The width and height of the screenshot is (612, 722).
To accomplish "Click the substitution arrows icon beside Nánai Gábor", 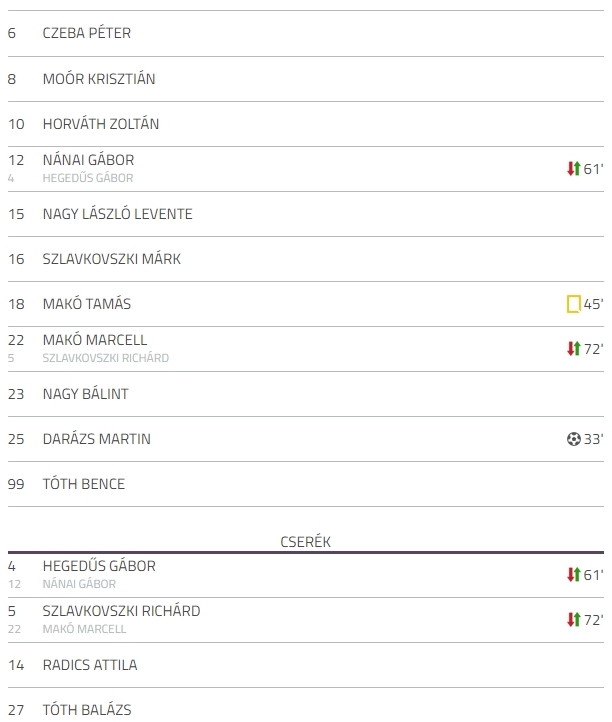I will tap(574, 169).
